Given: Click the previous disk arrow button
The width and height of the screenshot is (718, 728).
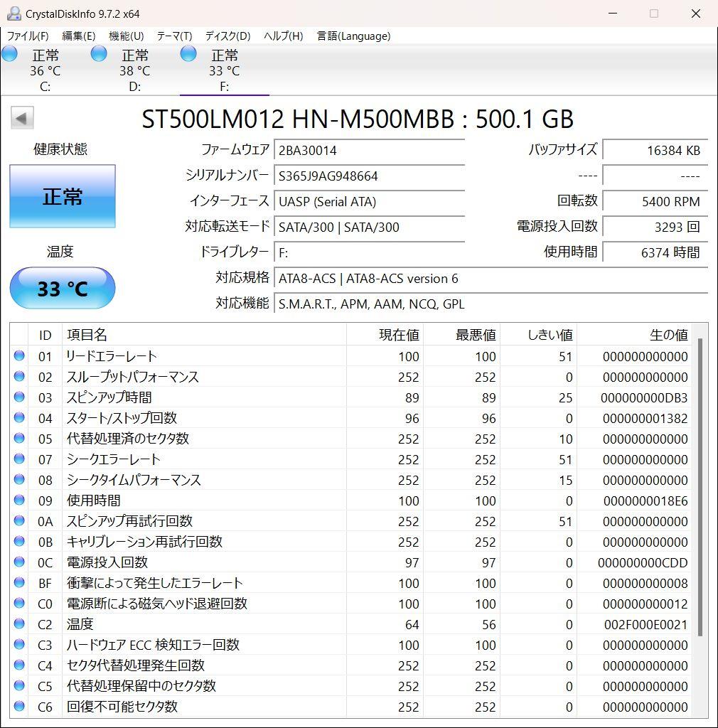Looking at the screenshot, I should click(x=22, y=118).
